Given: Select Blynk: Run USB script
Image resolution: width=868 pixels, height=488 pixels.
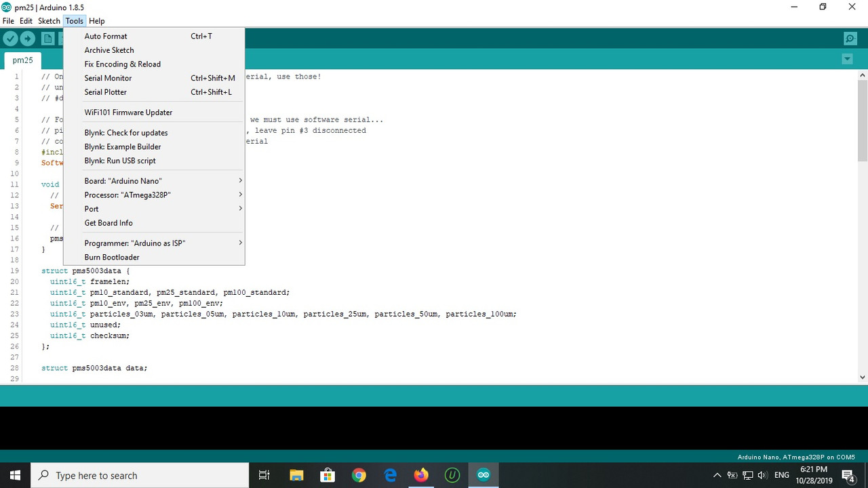Looking at the screenshot, I should [x=154, y=161].
